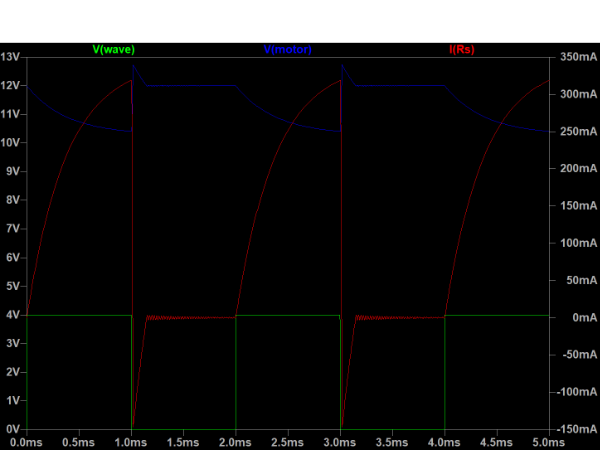Click the 4.0ms time axis label
The width and height of the screenshot is (600, 450).
pos(445,441)
